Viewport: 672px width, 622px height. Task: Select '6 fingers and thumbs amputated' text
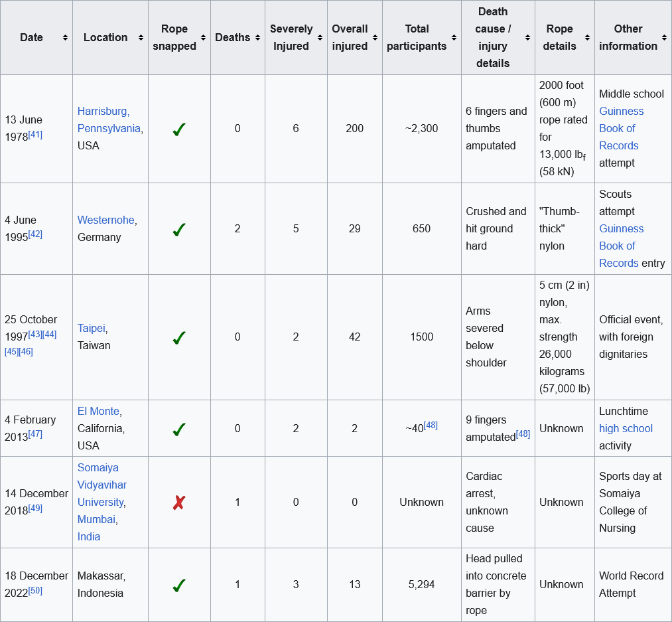pyautogui.click(x=496, y=128)
